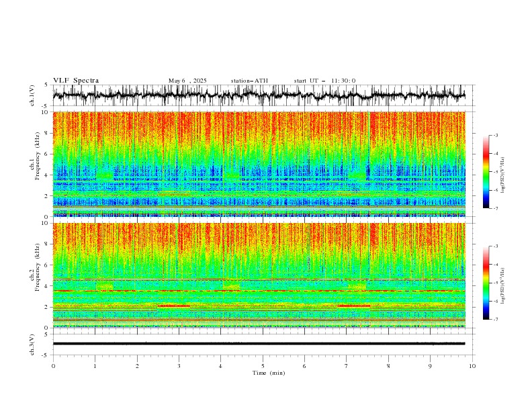Click the ch.2 'Frequency (kHz)' axis label
532x411 pixels.
point(38,267)
